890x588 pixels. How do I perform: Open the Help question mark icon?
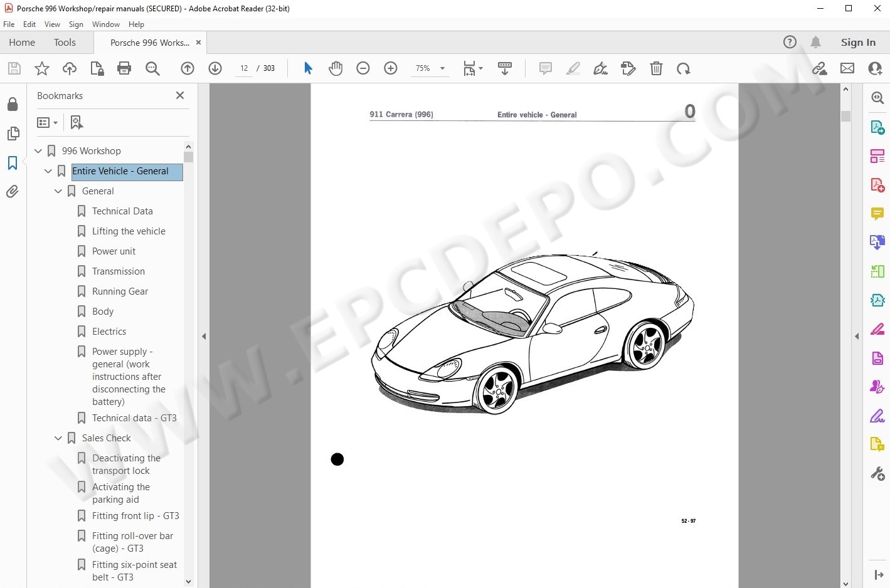pyautogui.click(x=790, y=42)
